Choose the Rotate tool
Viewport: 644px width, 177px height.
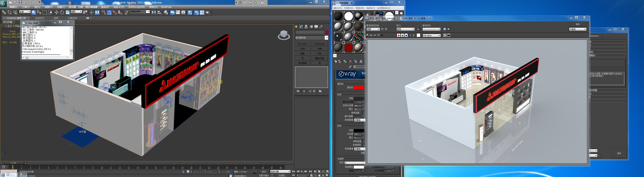click(x=62, y=12)
